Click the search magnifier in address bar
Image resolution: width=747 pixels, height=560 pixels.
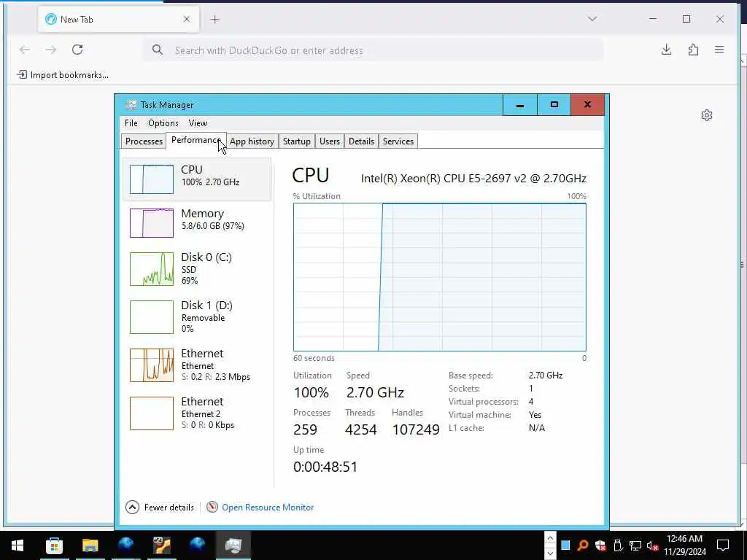(158, 50)
